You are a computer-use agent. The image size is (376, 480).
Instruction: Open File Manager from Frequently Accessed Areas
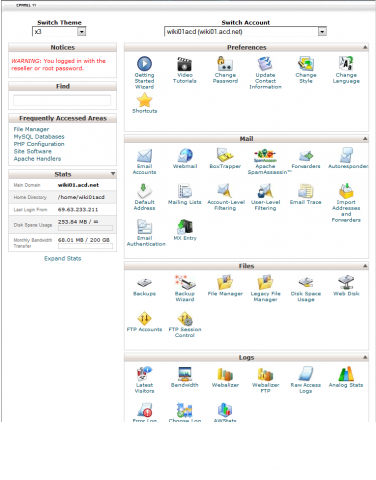point(31,129)
